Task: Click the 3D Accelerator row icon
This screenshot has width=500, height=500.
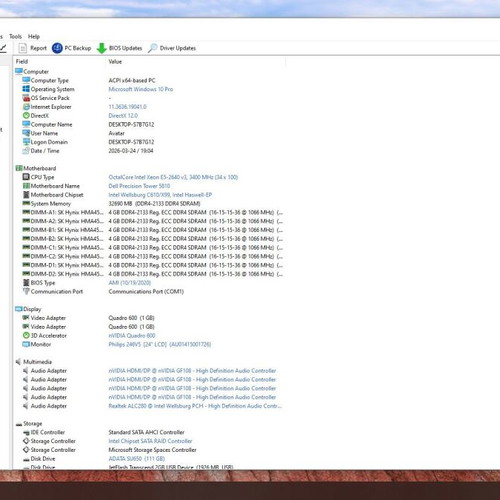Action: pos(26,335)
